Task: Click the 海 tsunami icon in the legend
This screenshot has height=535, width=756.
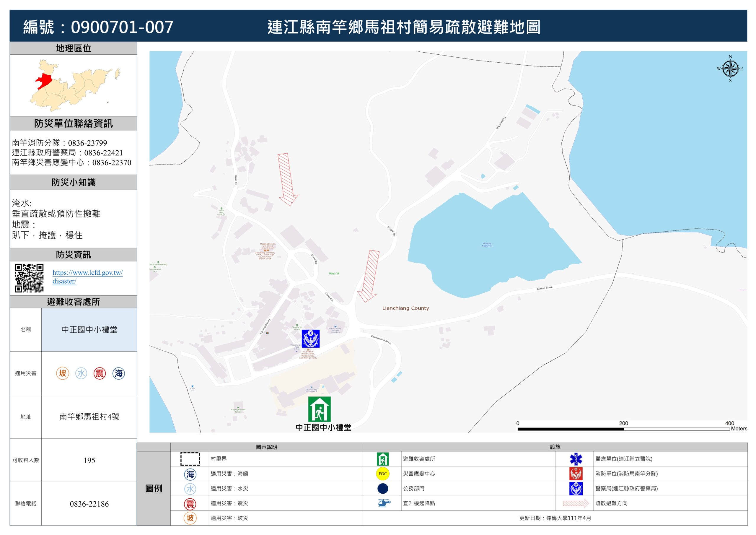Action: click(190, 474)
